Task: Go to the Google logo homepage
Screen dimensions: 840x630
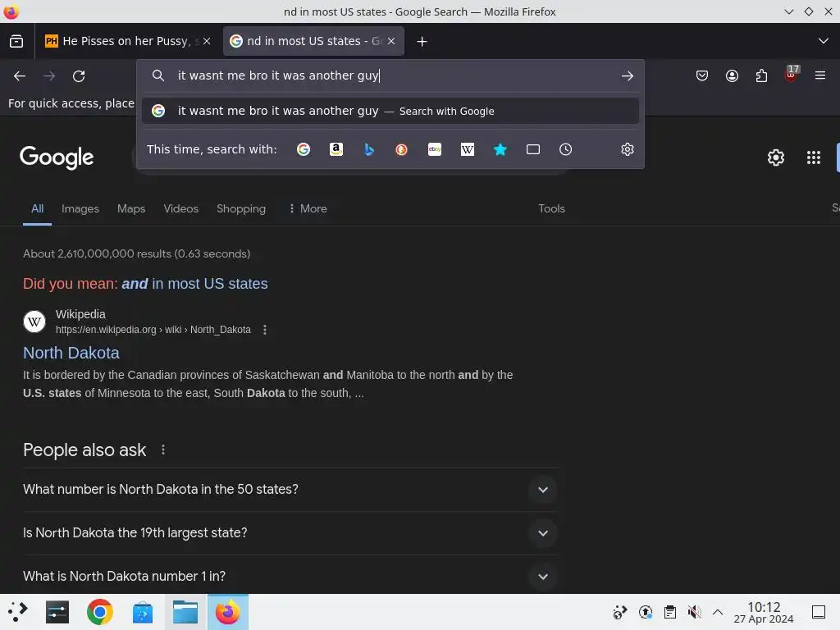Action: click(x=57, y=157)
